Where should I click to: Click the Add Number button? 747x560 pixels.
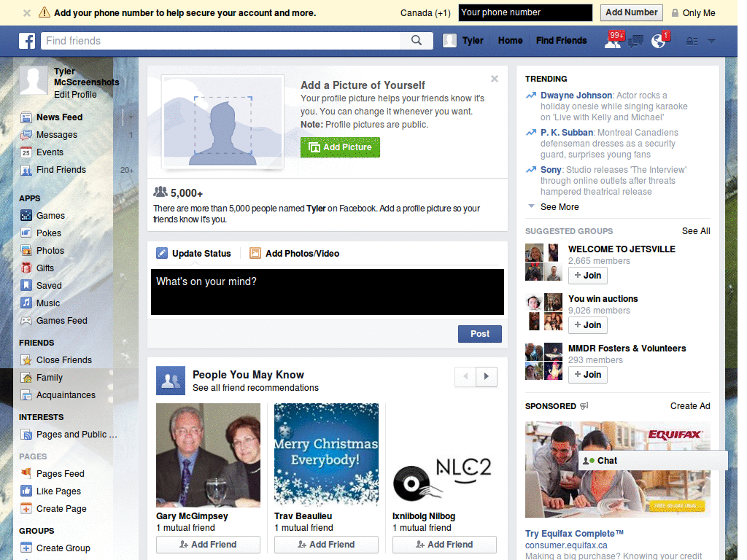(x=631, y=12)
